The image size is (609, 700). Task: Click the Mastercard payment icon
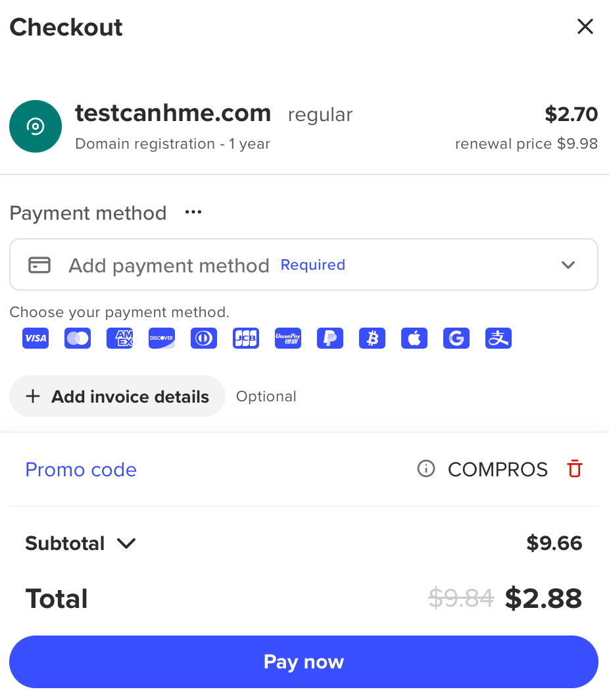[78, 338]
